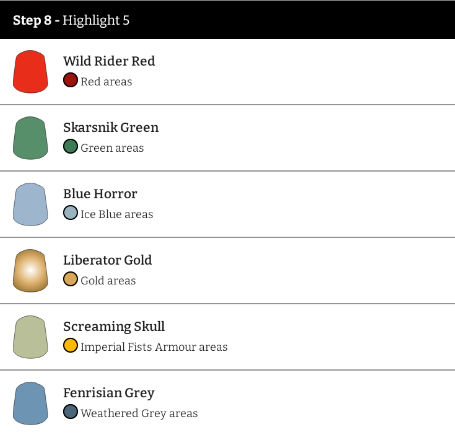This screenshot has height=433, width=455.
Task: Open the Screaming Skull paint title
Action: [x=114, y=327]
